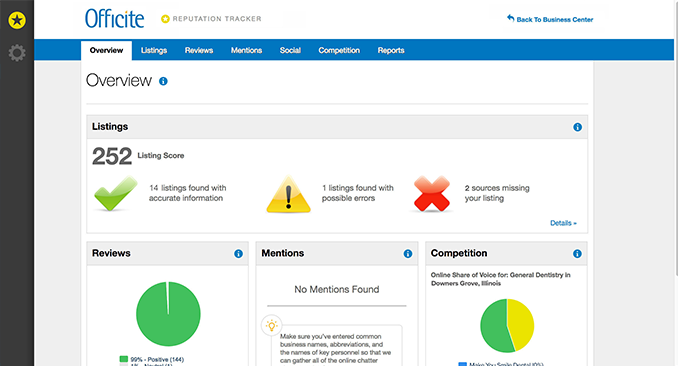Click the green checkmark accurate listings icon
Viewport: 678px width, 366px height.
(115, 193)
